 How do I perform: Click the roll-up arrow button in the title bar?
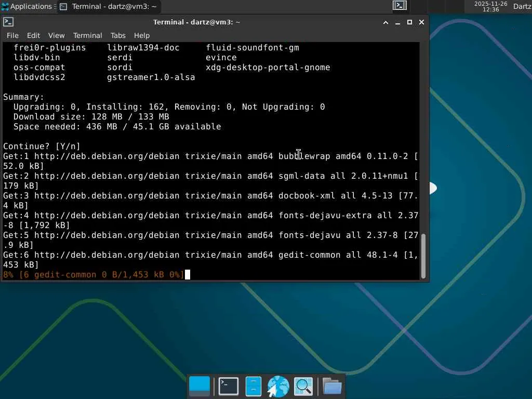(x=385, y=22)
